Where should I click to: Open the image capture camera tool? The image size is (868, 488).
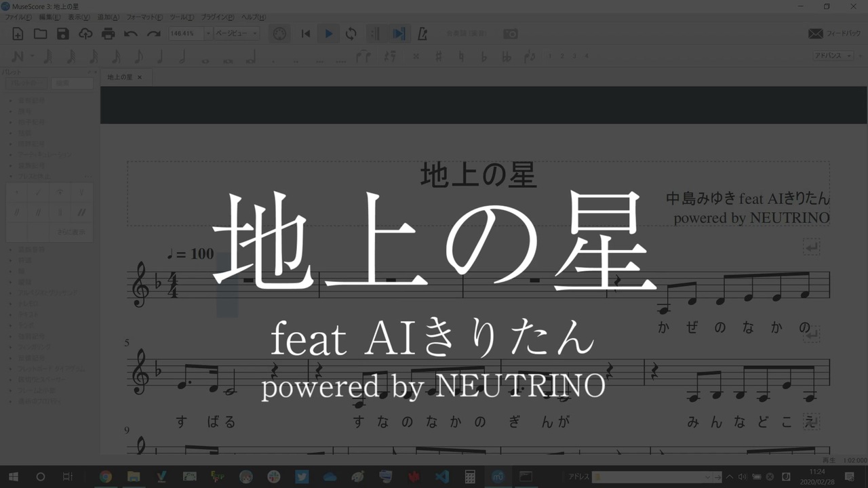coord(511,34)
